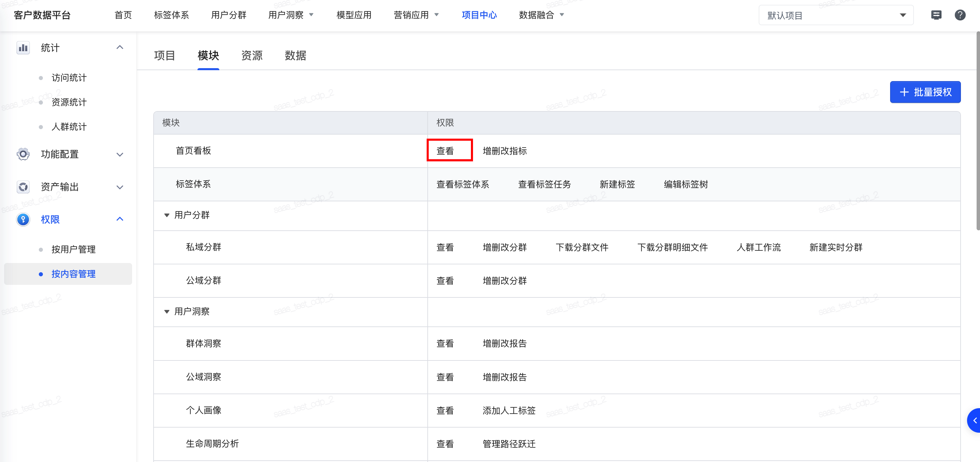
Task: Click 增删改报告 for 群体洞察
Action: point(505,343)
